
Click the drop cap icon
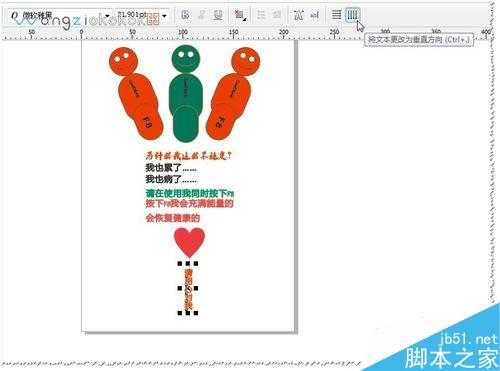[277, 15]
